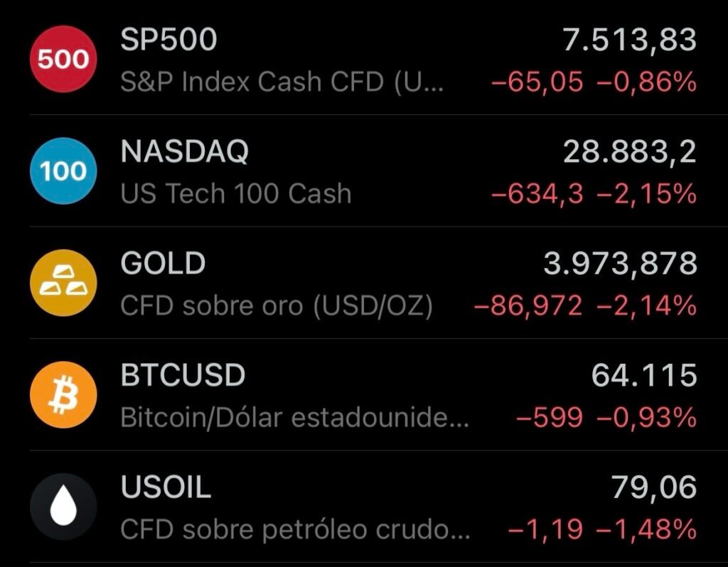Tap the orange Bitcoin logo icon
Image resolution: width=728 pixels, height=567 pixels.
coord(63,394)
